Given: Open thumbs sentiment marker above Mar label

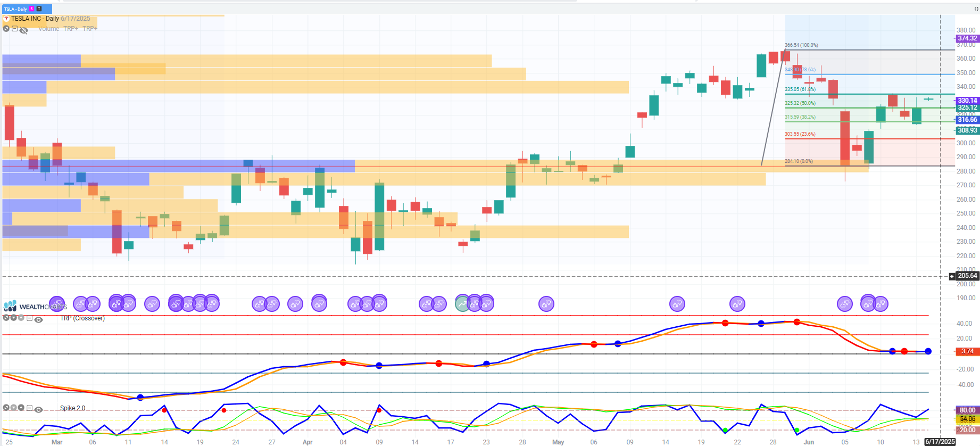Looking at the screenshot, I should coord(57,304).
